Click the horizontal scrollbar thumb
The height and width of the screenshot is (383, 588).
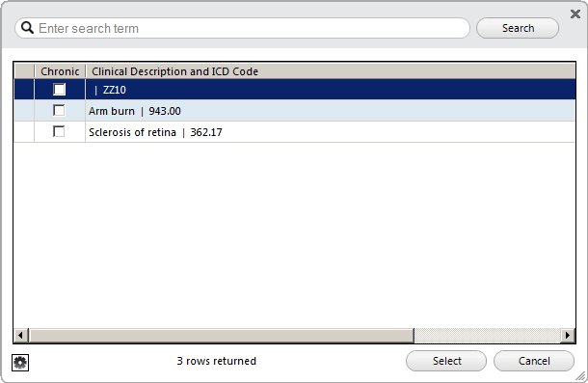click(x=222, y=335)
